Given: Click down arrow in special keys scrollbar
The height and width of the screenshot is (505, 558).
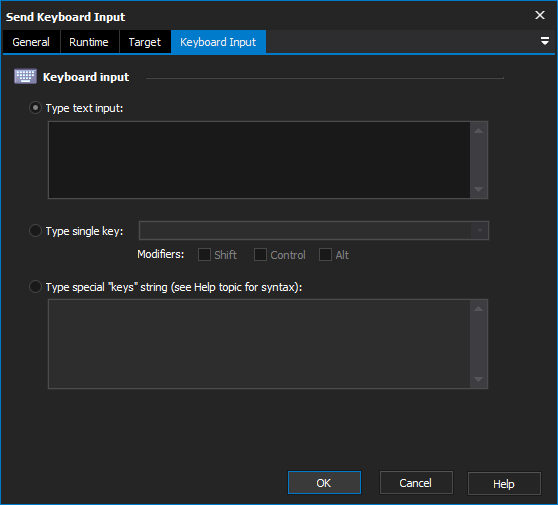Looking at the screenshot, I should (x=479, y=379).
